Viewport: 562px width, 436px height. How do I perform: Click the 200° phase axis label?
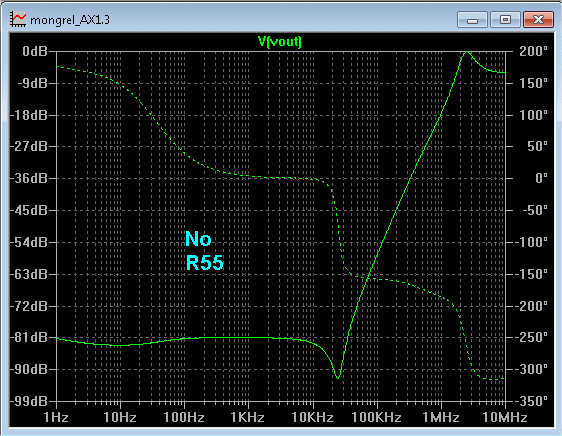533,51
